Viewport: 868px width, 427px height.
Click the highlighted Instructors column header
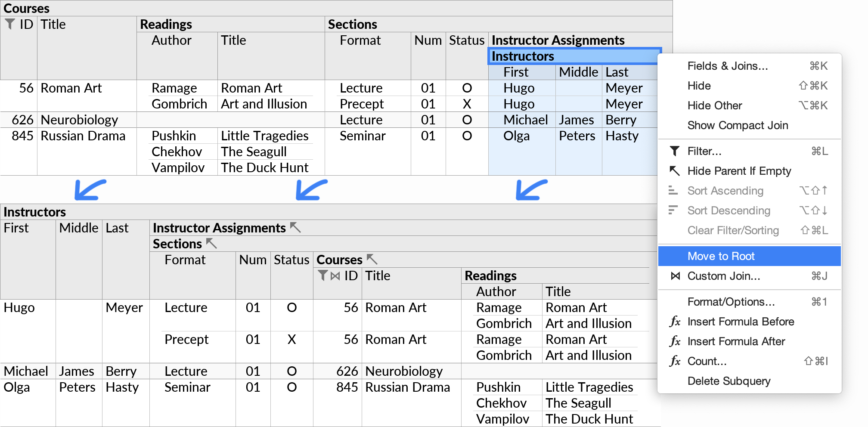coord(573,56)
